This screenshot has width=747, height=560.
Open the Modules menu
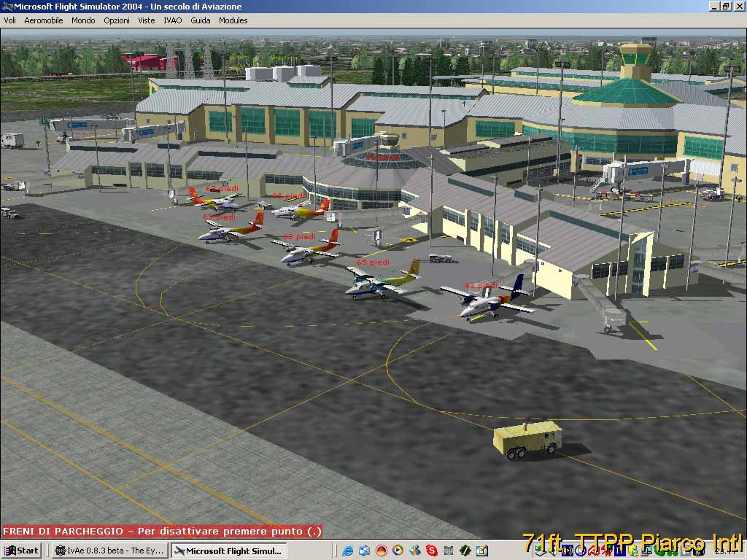tap(233, 20)
